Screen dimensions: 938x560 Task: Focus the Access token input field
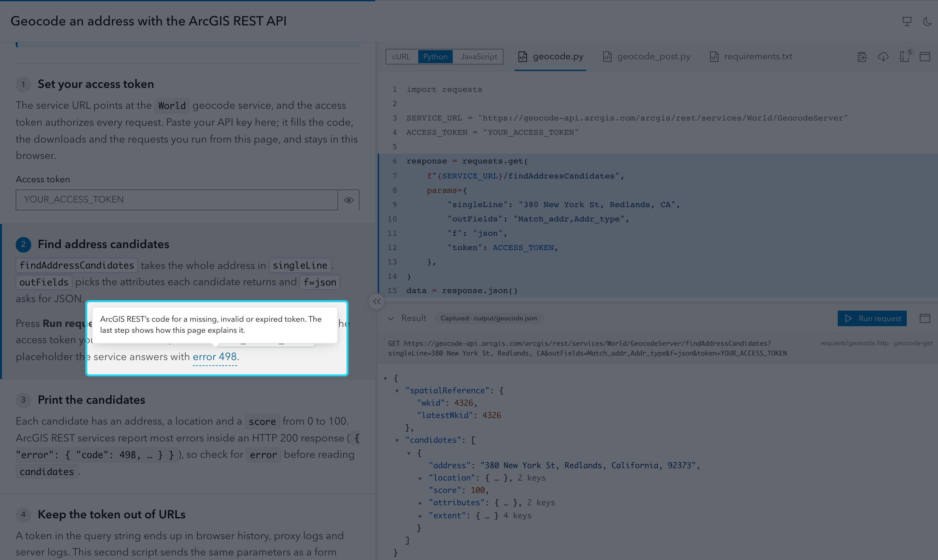pyautogui.click(x=177, y=200)
